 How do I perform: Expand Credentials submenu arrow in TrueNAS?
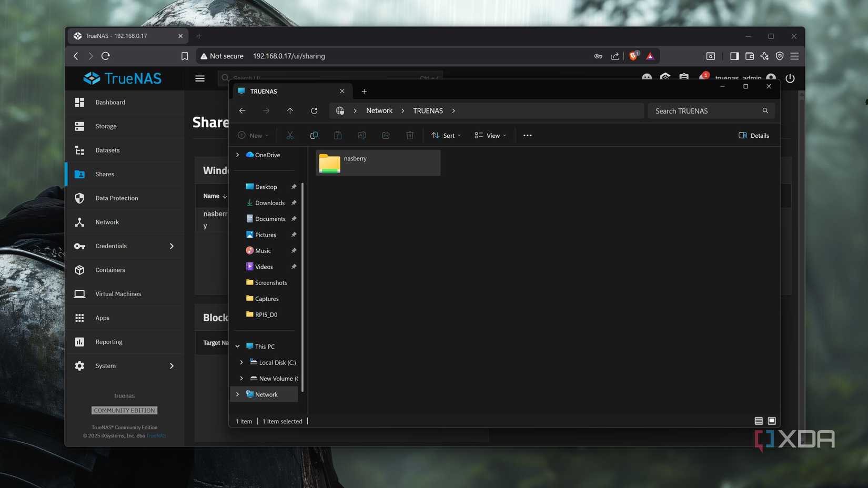[x=171, y=246]
